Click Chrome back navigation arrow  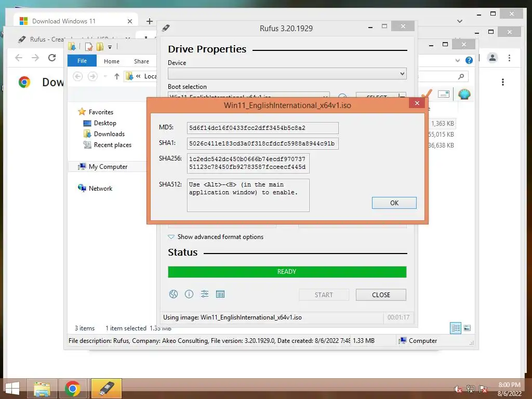pyautogui.click(x=19, y=58)
